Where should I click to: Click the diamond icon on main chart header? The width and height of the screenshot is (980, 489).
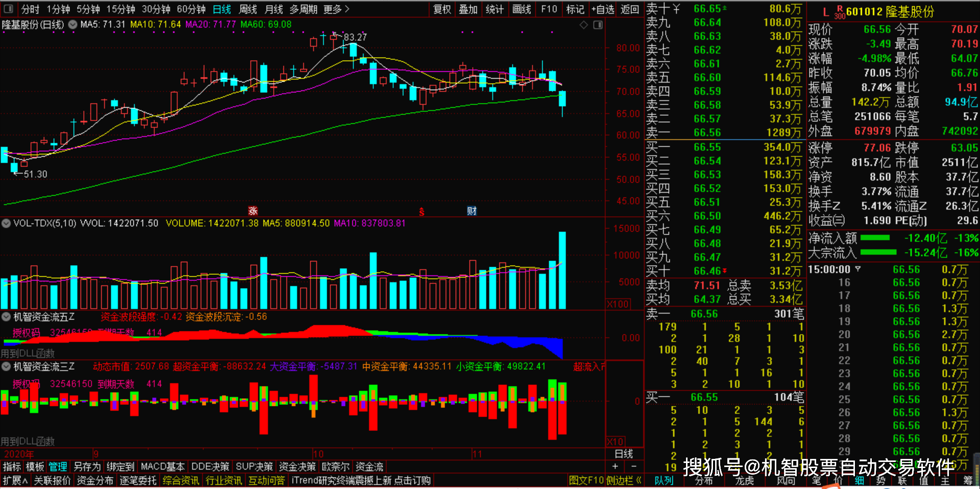point(584,24)
